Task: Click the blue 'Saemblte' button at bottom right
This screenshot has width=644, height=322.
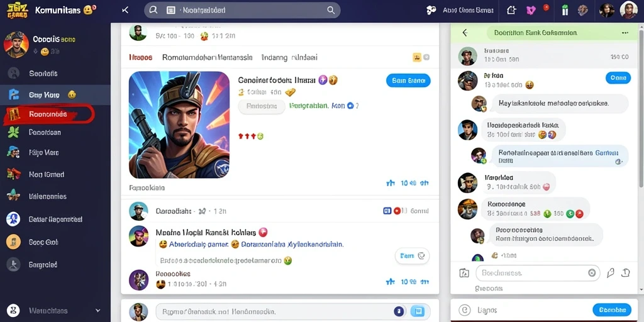Action: pos(611,309)
